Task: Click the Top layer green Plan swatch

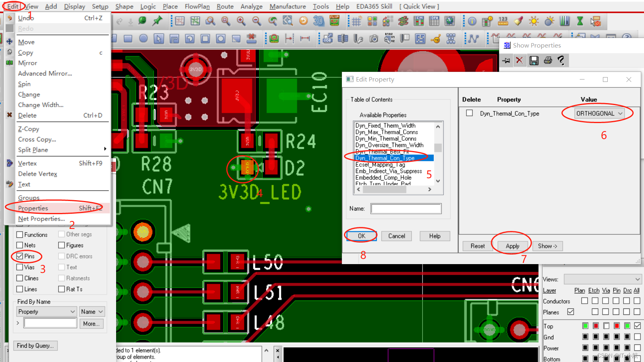Action: (585, 326)
